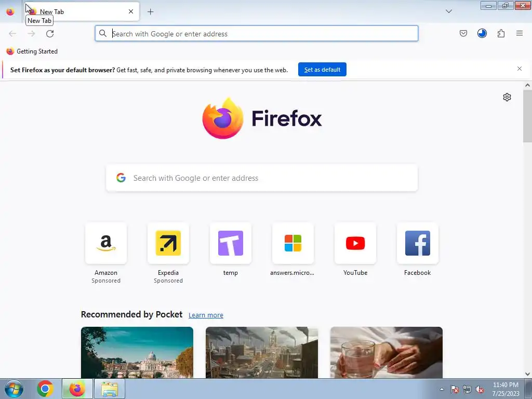
Task: Open network status tray icon
Action: point(467,389)
